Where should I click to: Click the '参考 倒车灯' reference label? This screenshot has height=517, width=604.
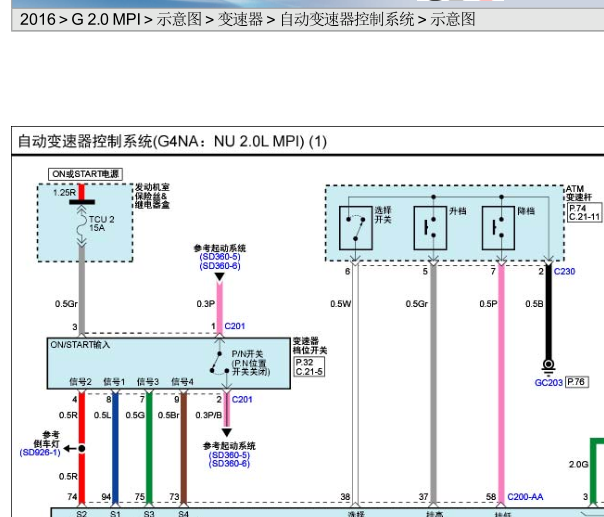click(x=47, y=439)
